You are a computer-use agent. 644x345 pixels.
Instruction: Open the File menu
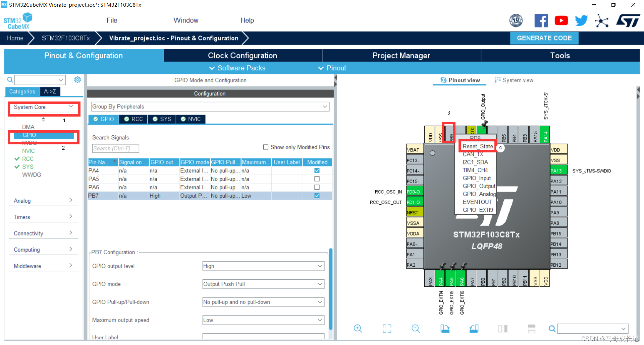[112, 20]
